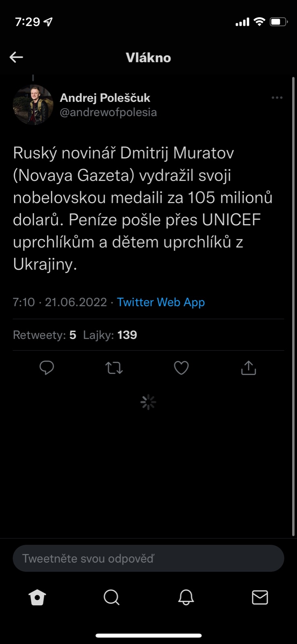
Task: Tap the status bar clock showing 7:29
Action: tap(27, 22)
